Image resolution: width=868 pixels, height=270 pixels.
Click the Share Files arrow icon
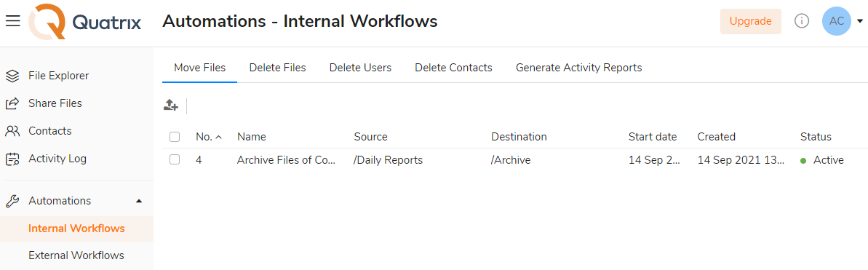[x=12, y=103]
